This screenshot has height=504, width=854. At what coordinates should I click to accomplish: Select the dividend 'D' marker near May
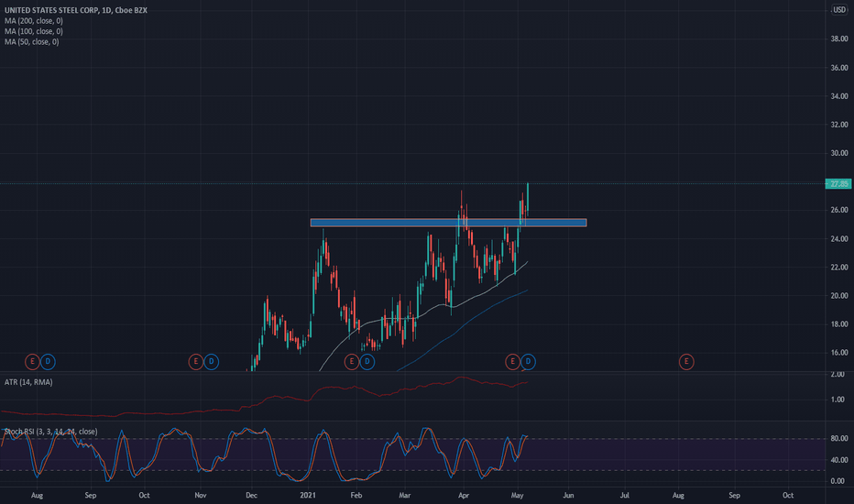(528, 361)
